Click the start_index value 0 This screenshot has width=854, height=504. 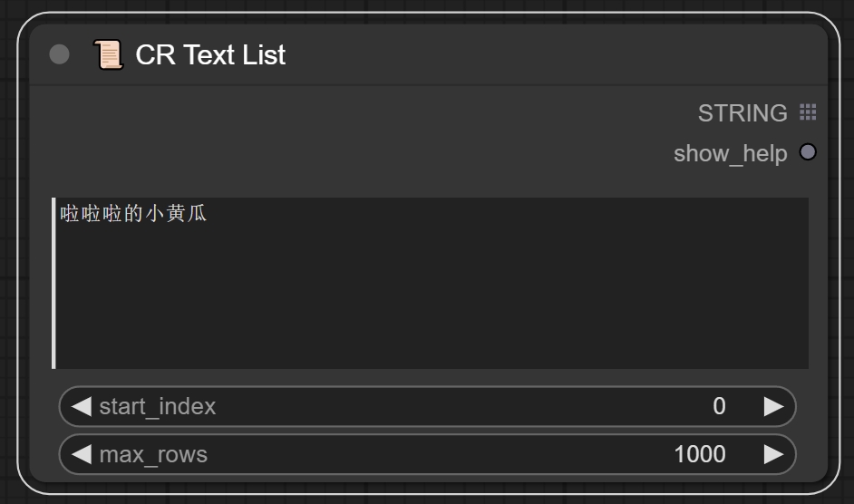point(719,406)
